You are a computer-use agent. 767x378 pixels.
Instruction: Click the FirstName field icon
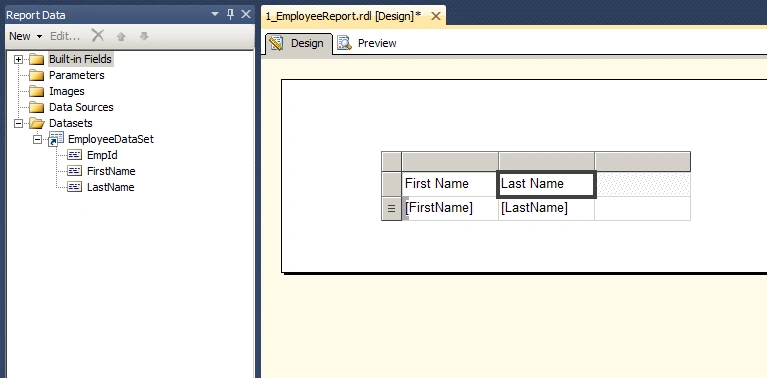(x=74, y=171)
